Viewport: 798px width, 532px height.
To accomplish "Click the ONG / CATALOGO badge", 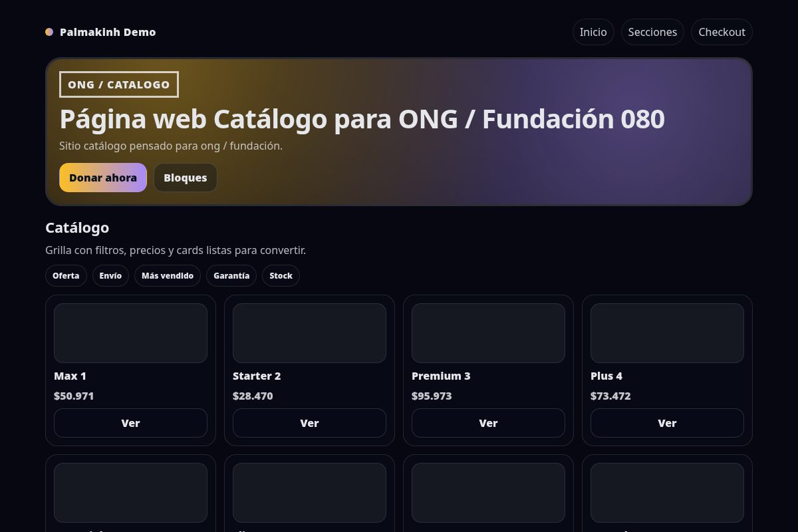I will tap(118, 84).
